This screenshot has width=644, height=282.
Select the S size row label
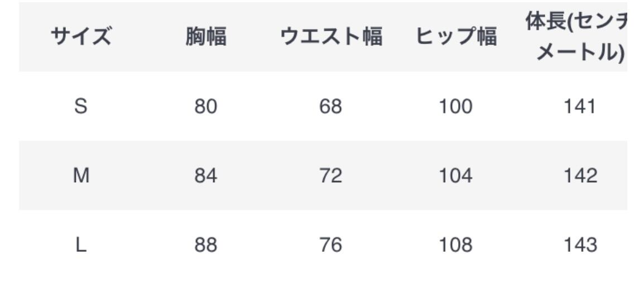pyautogui.click(x=81, y=106)
